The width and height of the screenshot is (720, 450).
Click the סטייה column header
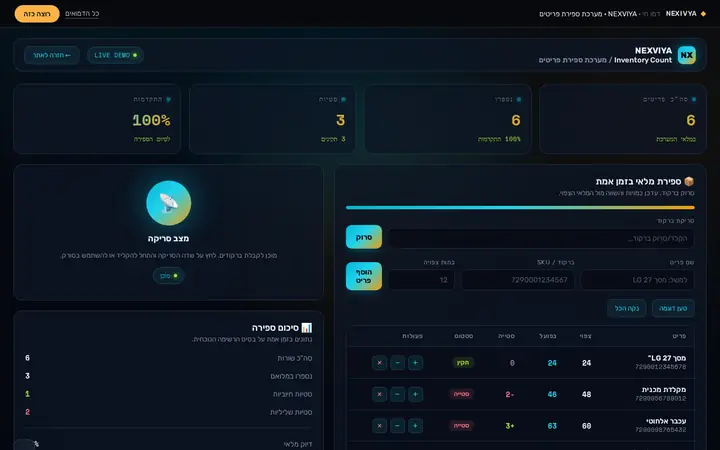pyautogui.click(x=506, y=336)
